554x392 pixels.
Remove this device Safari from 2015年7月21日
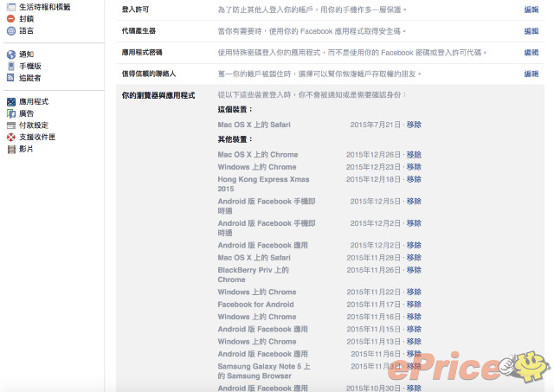(x=414, y=125)
